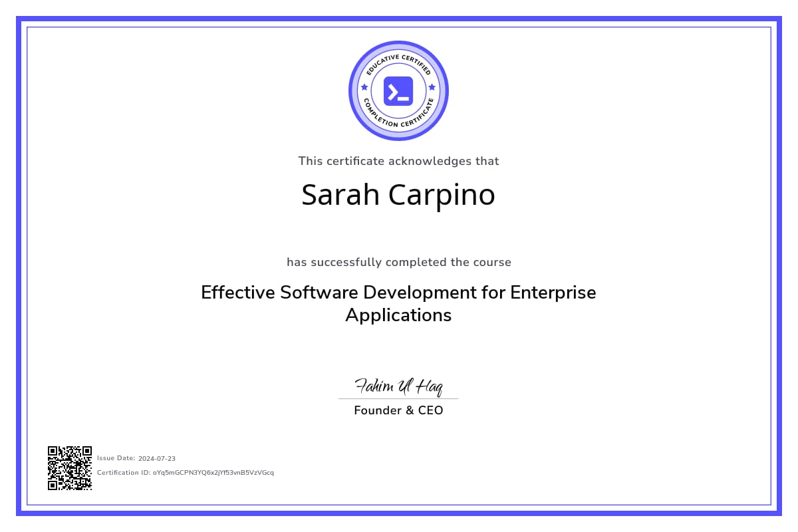Select the recipient name Sarah Carpino
This screenshot has height=532, width=798.
398,195
